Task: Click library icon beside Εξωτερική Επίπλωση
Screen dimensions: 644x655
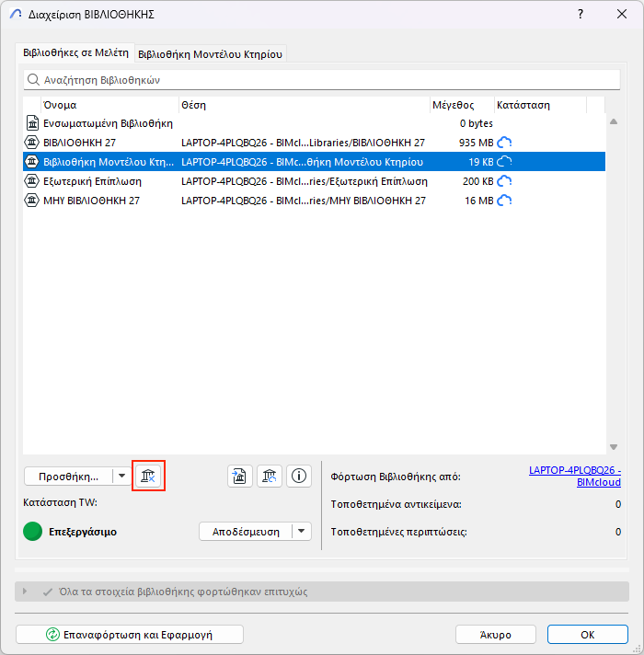Action: coord(32,181)
